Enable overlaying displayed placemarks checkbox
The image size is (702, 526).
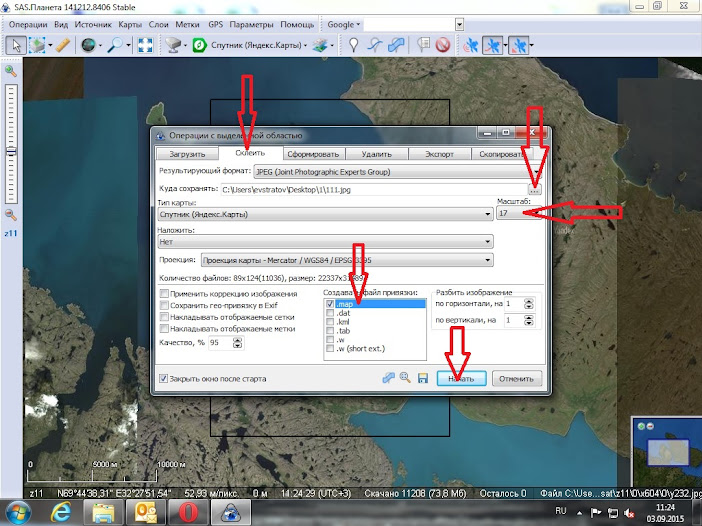point(164,329)
